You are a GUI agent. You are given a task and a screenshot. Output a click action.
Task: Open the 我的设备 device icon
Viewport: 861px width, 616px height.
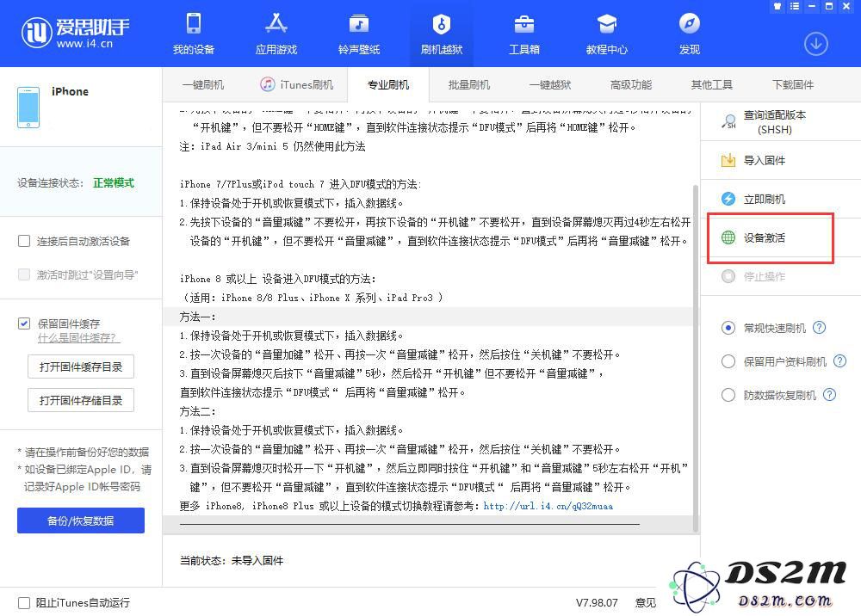[193, 23]
